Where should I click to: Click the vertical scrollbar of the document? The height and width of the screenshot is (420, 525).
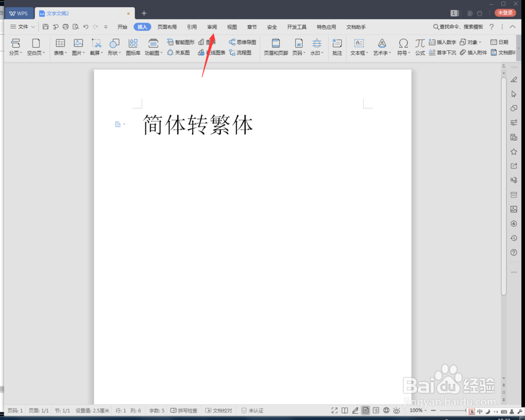pyautogui.click(x=503, y=186)
